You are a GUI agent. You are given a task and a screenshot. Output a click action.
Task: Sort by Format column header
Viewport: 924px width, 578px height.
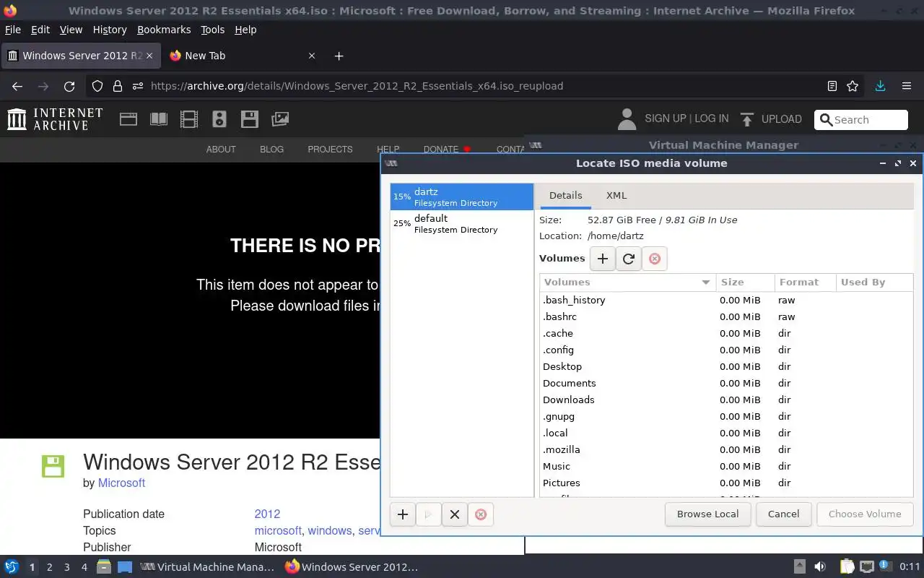[805, 282]
